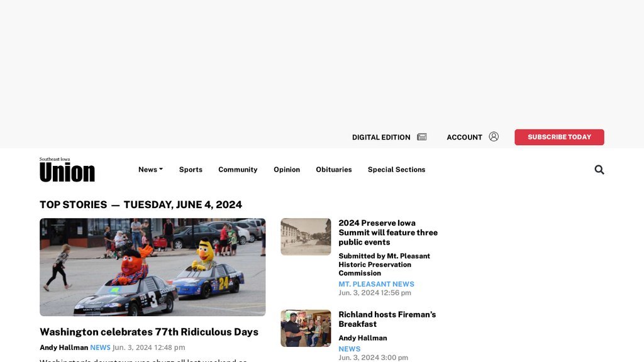Viewport: 644px width, 362px height.
Task: Read Richland hosts Fireman's Breakfast article
Action: (387, 319)
